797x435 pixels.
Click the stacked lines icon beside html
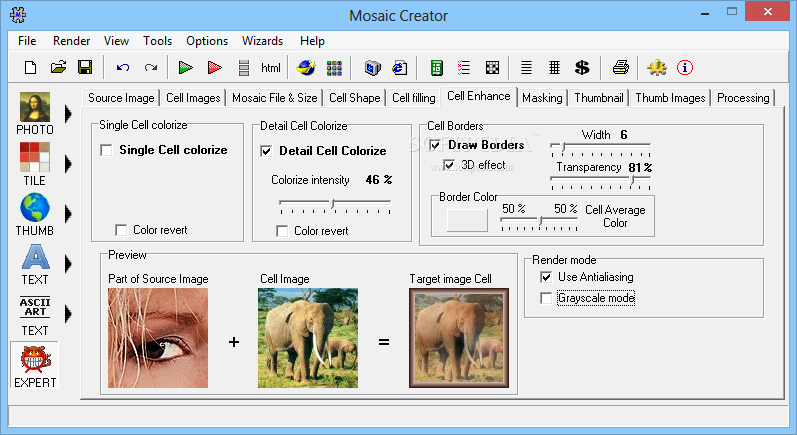coord(244,68)
